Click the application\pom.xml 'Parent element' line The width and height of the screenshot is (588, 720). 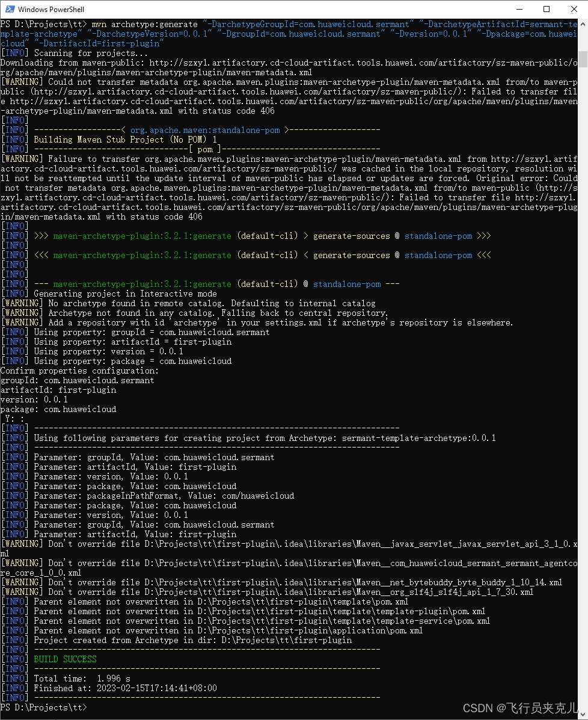pyautogui.click(x=212, y=630)
